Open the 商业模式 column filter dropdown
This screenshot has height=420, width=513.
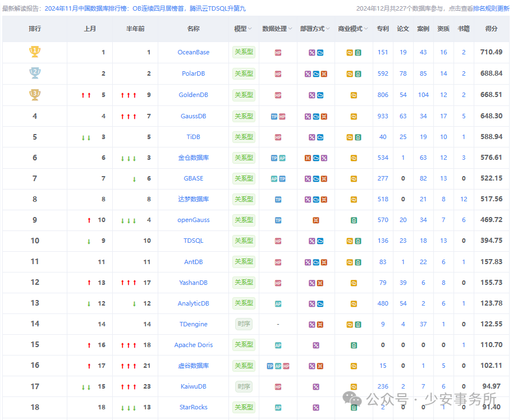point(366,29)
